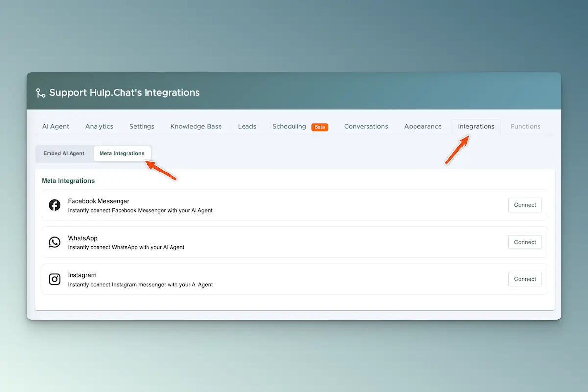Viewport: 588px width, 392px height.
Task: Click the Meta Integrations section heading
Action: coord(68,181)
